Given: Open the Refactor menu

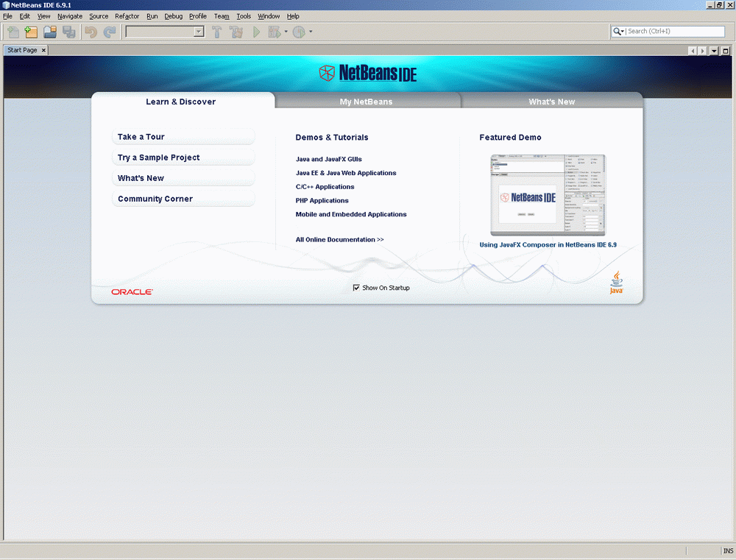Looking at the screenshot, I should pyautogui.click(x=127, y=16).
